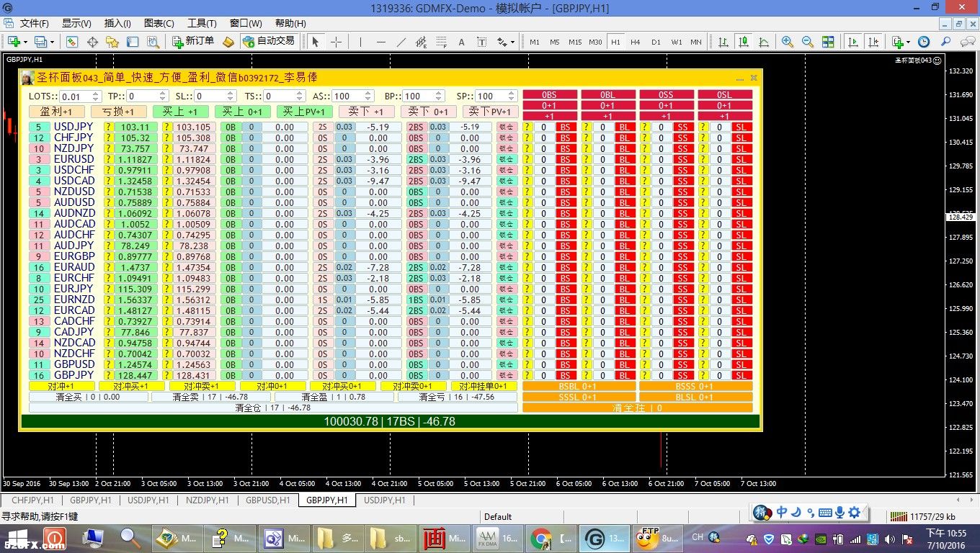Image resolution: width=980 pixels, height=553 pixels.
Task: Select the H4 timeframe
Action: pyautogui.click(x=636, y=42)
